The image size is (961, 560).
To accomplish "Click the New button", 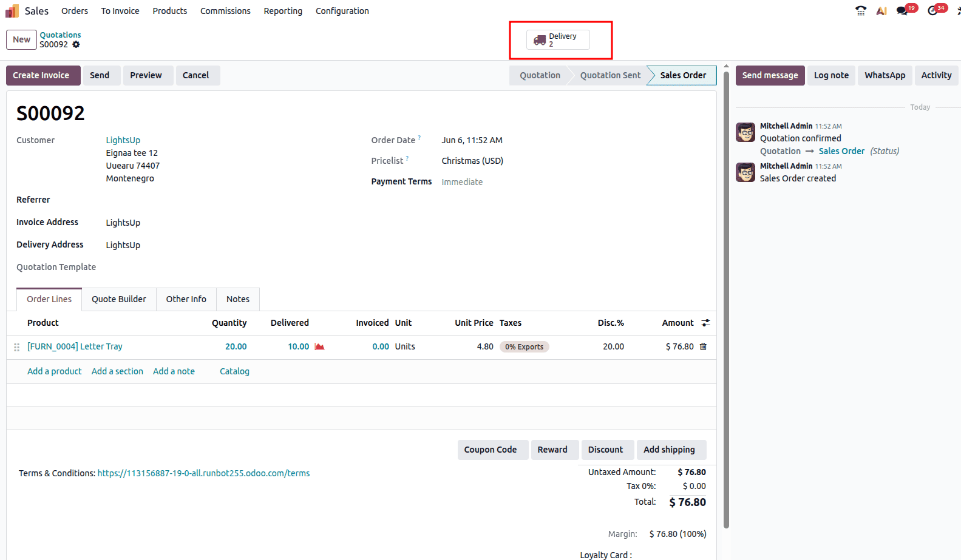I will [x=21, y=39].
